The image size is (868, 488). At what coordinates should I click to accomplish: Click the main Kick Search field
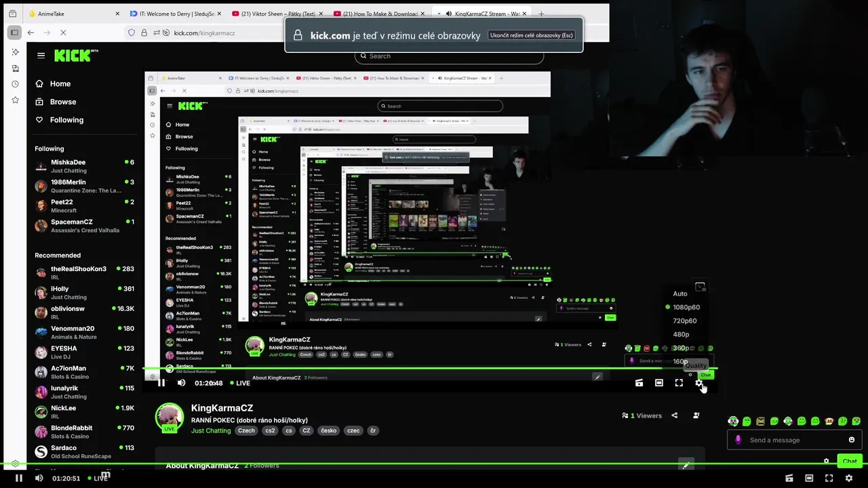click(x=449, y=56)
